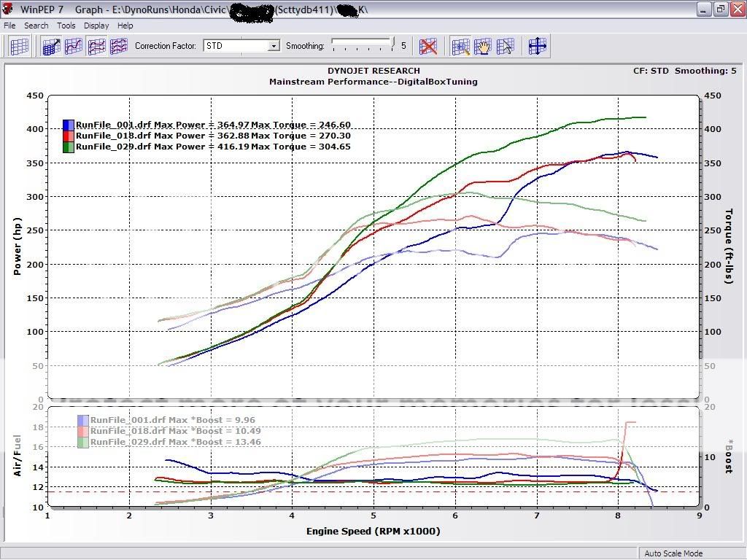Click the four-way arrow auto scale icon
Image resolution: width=747 pixels, height=560 pixels.
pyautogui.click(x=538, y=46)
